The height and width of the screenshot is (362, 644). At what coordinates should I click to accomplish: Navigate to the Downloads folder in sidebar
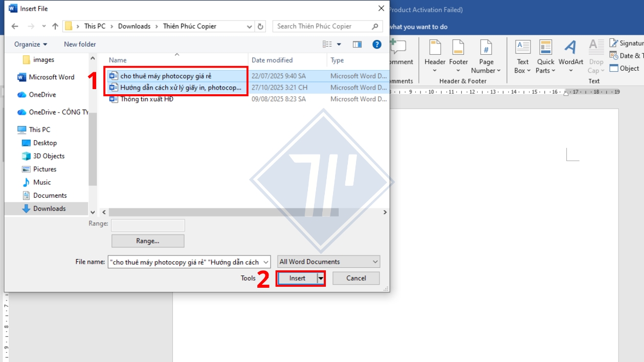pyautogui.click(x=51, y=208)
